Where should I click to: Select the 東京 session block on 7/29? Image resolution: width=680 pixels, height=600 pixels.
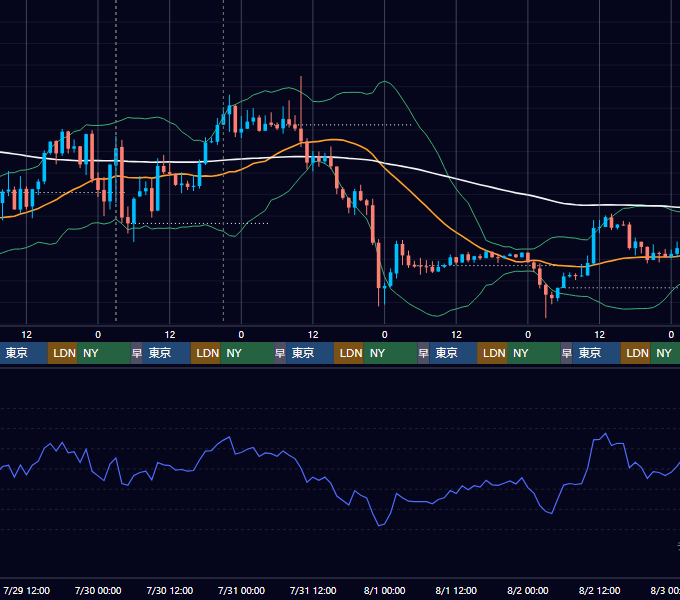click(23, 353)
